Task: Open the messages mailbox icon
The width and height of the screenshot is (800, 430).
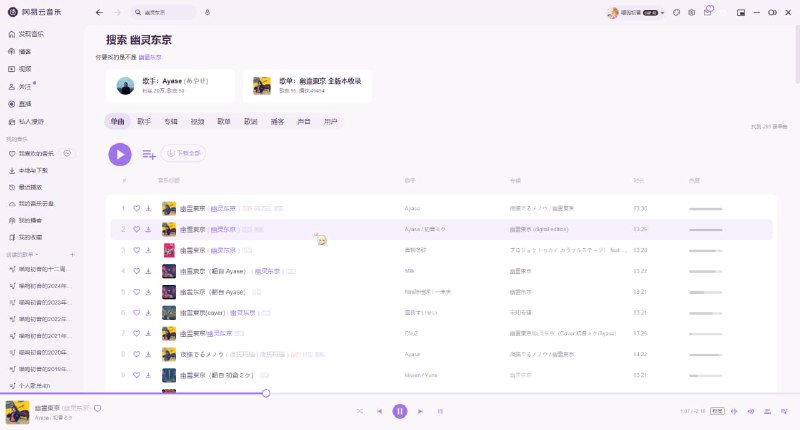Action: (x=708, y=12)
